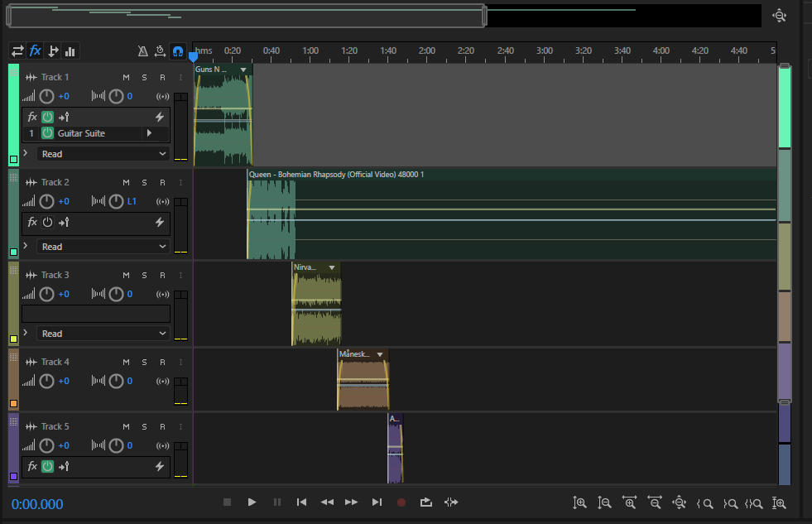Viewport: 812px width, 524px height.
Task: Turn off the Guitar Suite effect power
Action: 47,133
